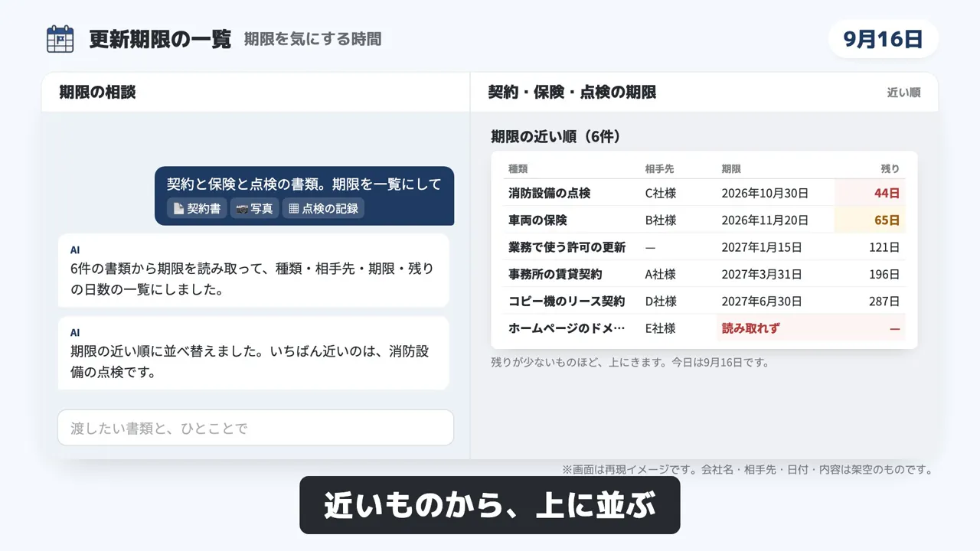This screenshot has width=980, height=551.
Task: Click the 点検の記録 attachment chip
Action: pos(323,208)
